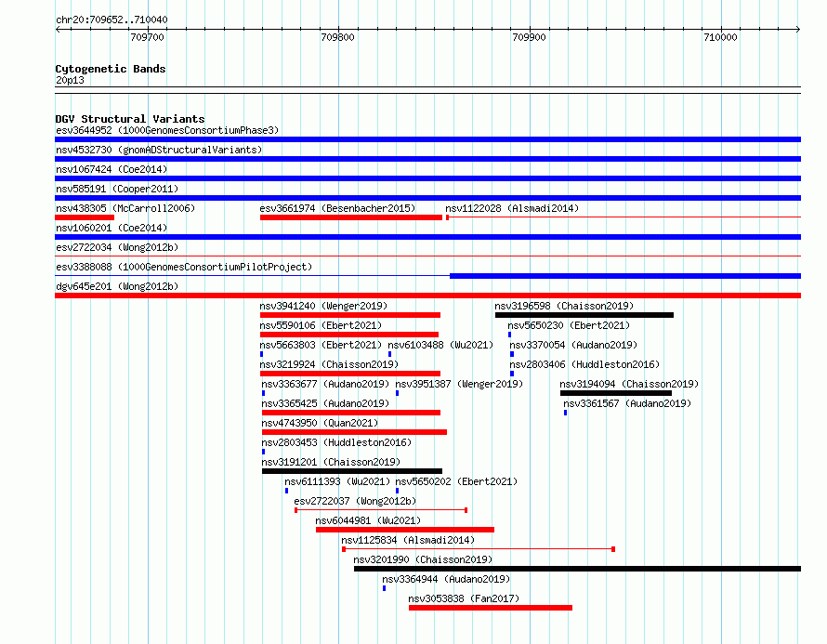Click the black bar under nsv3201990
827x644 pixels.
coord(578,569)
